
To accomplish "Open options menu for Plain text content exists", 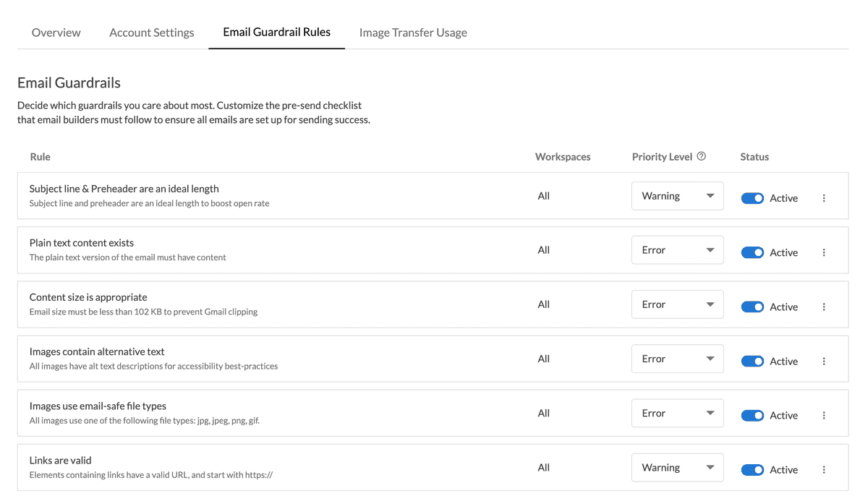I will 824,252.
